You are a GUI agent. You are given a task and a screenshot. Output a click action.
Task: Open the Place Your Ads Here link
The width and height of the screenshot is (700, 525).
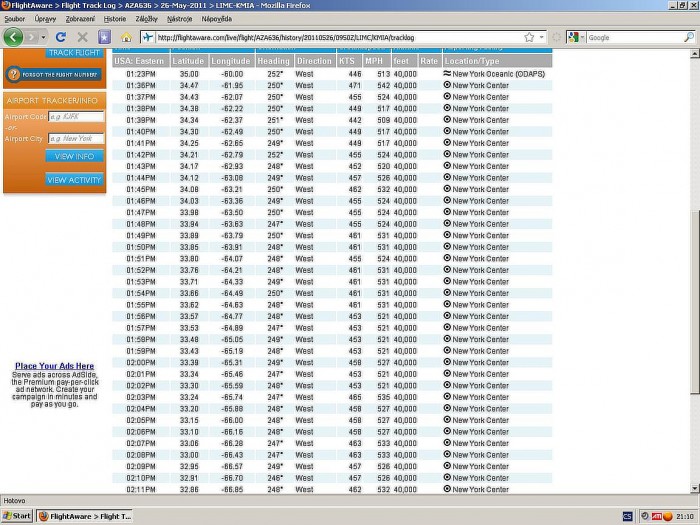54,366
